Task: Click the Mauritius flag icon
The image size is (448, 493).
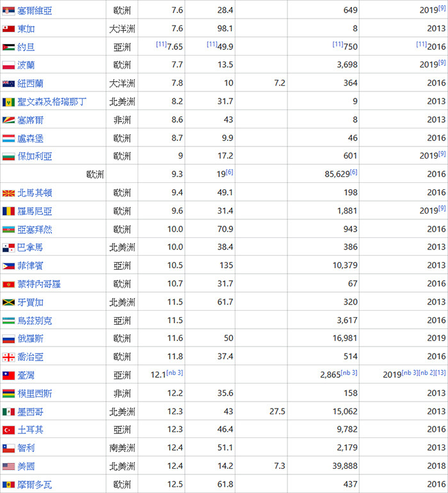Action: click(8, 394)
